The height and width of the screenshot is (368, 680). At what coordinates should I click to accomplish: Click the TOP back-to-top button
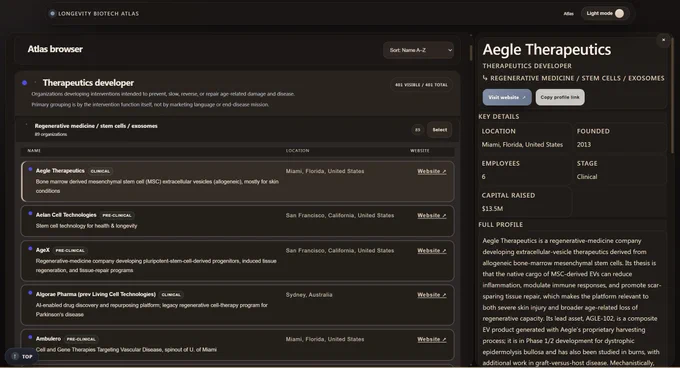click(x=22, y=356)
